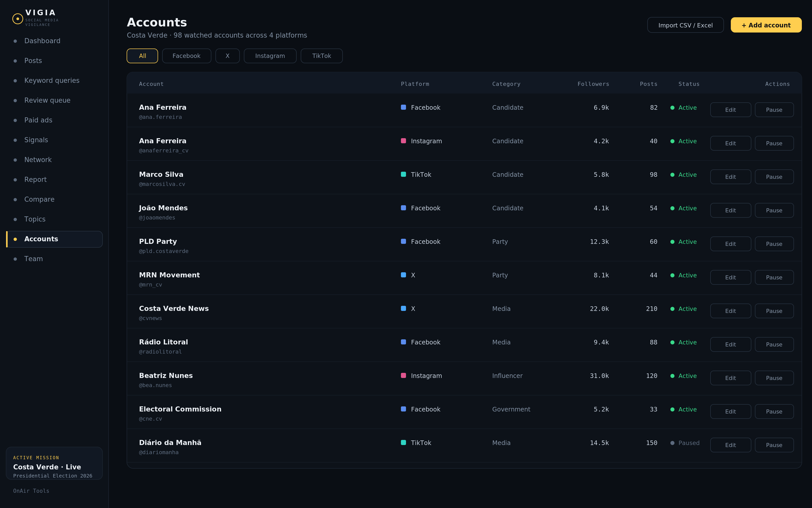The height and width of the screenshot is (508, 812).
Task: Open the Network view
Action: tap(54, 160)
